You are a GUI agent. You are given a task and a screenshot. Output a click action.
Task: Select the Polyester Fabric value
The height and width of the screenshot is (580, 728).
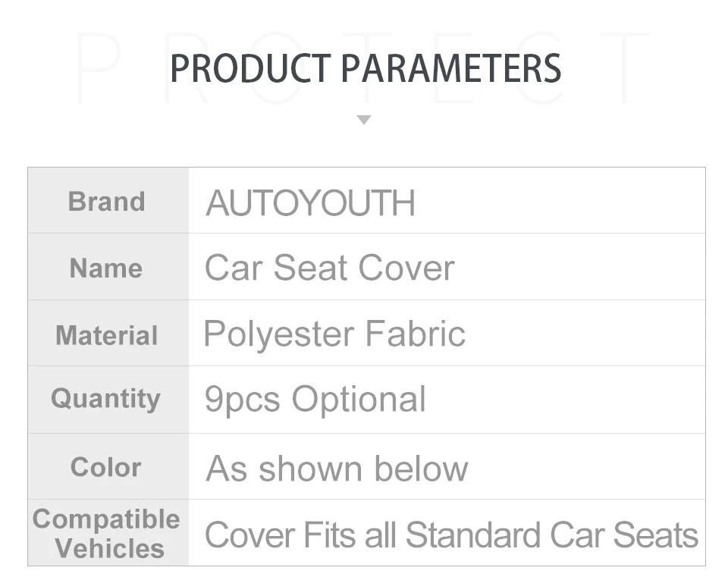tap(334, 334)
